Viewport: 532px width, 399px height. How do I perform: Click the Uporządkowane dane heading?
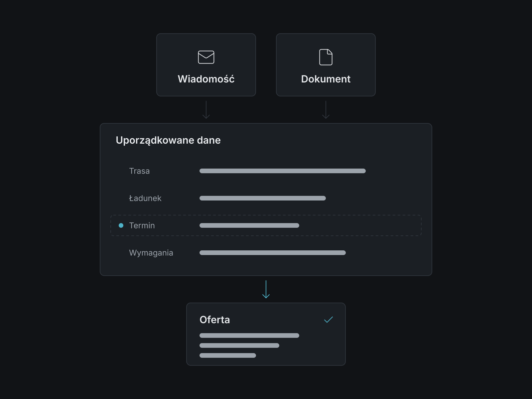[x=168, y=140]
